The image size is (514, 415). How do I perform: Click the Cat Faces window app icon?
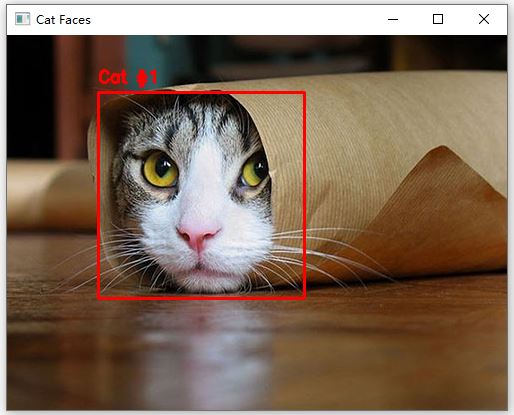pyautogui.click(x=22, y=19)
